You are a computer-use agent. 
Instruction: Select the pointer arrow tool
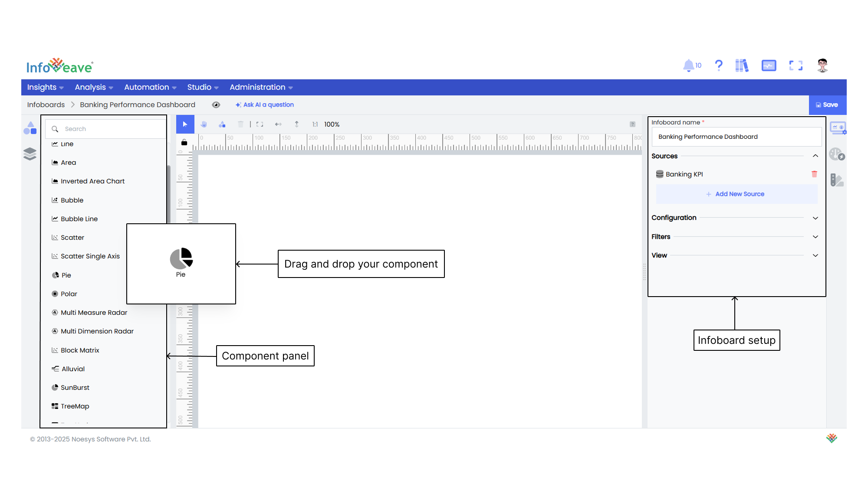(x=185, y=124)
